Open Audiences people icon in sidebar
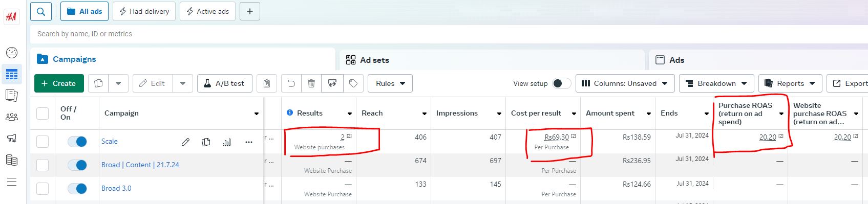This screenshot has width=868, height=204. click(x=12, y=117)
